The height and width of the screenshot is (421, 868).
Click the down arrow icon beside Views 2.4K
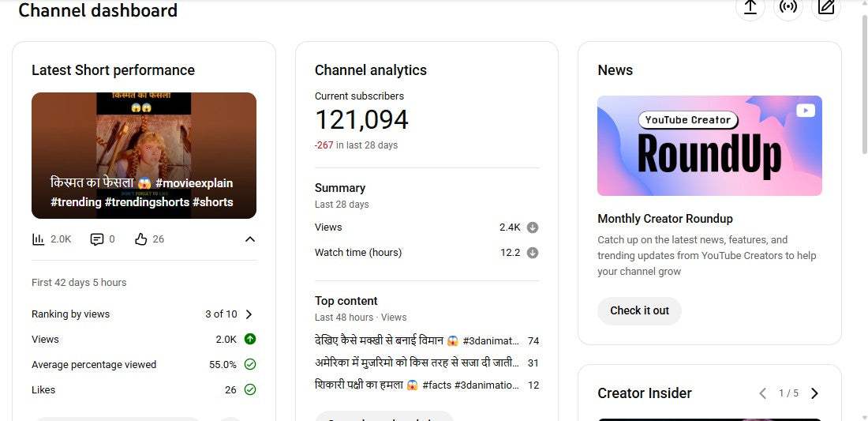point(533,227)
